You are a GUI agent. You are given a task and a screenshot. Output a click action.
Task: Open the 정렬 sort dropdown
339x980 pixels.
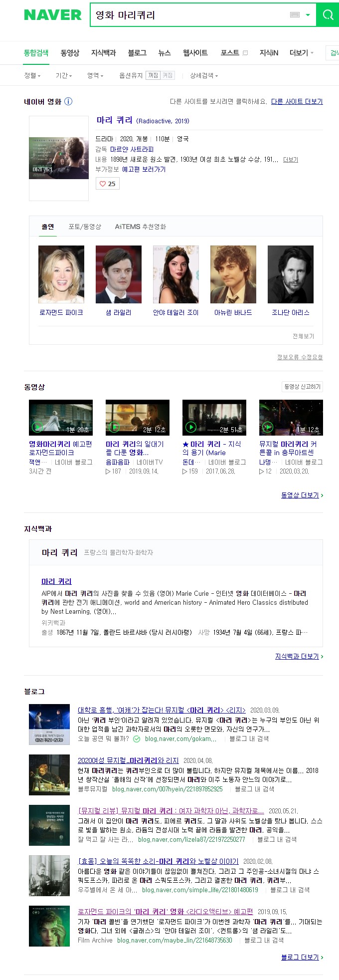pos(32,75)
